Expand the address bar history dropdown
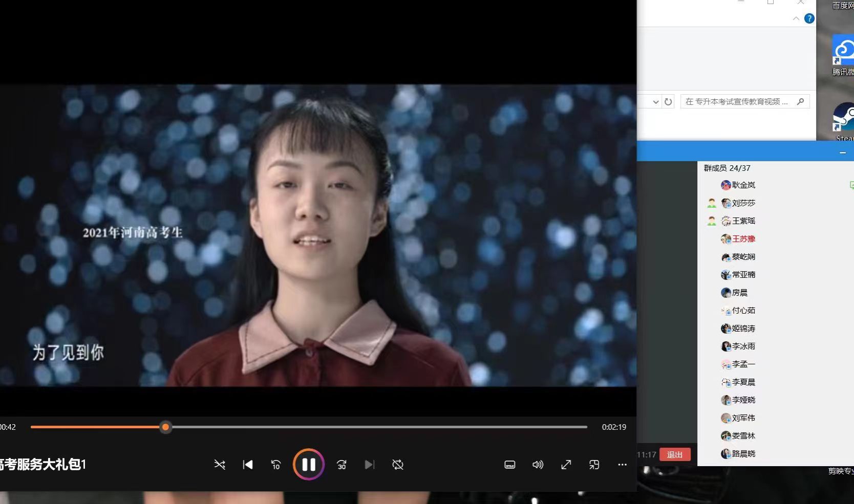Viewport: 854px width, 504px height. point(656,102)
